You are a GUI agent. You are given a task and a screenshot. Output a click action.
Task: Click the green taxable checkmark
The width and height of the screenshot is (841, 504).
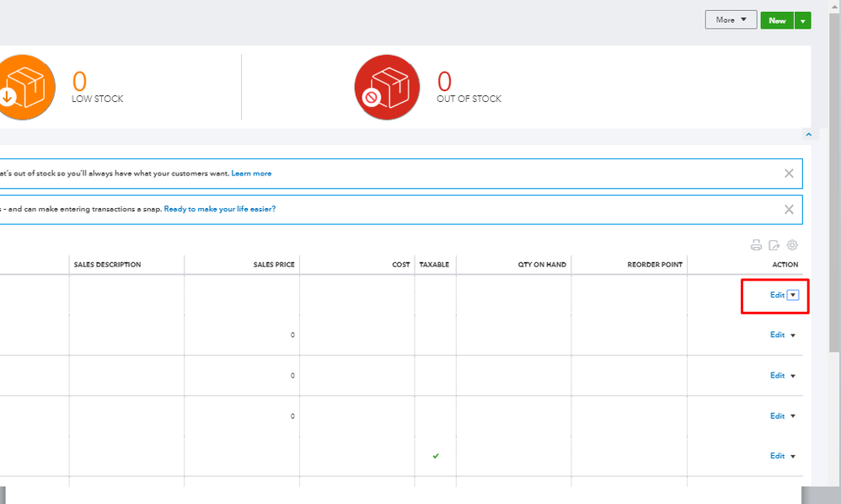click(436, 456)
